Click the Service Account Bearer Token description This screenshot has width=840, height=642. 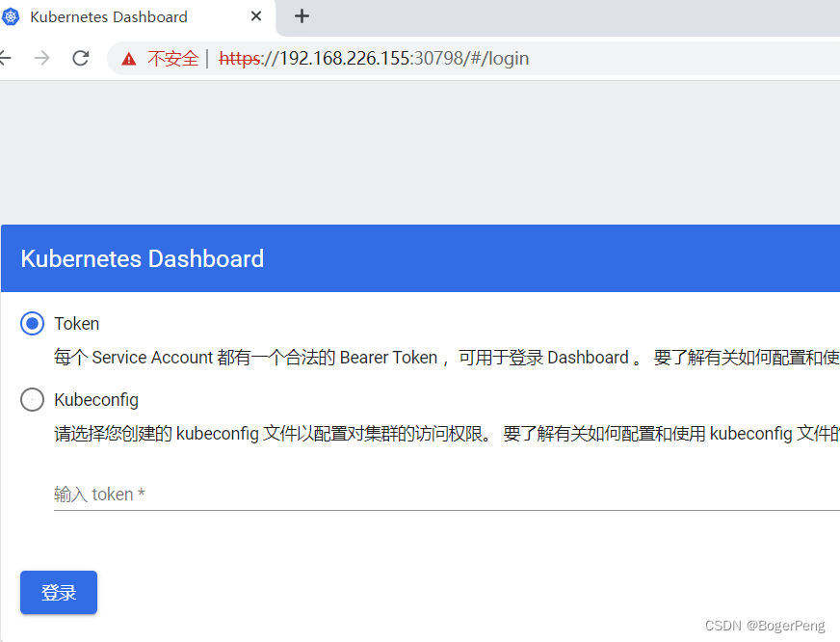tap(447, 358)
